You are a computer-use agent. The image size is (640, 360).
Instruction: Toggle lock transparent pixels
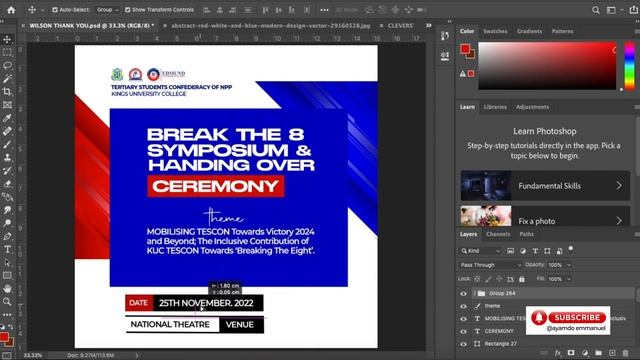coord(477,279)
